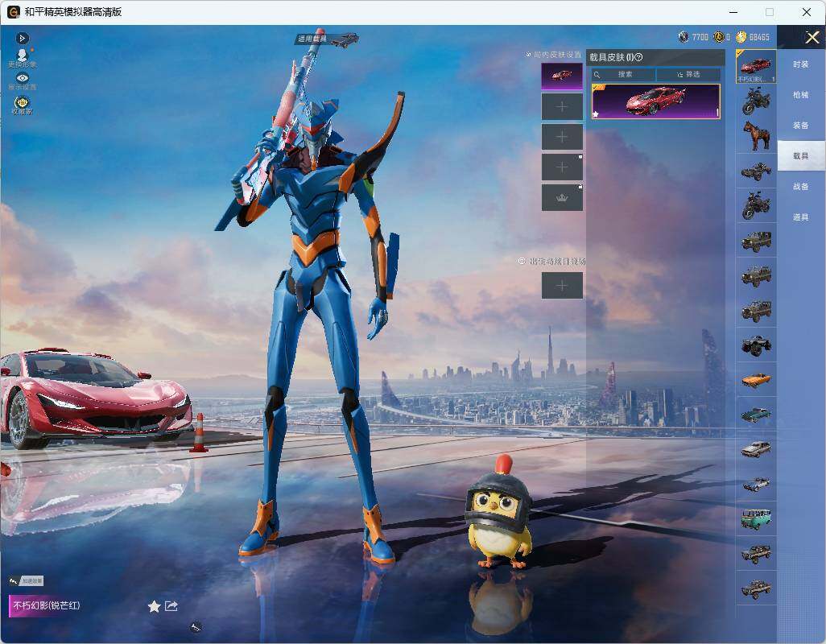This screenshot has height=644, width=826.
Task: Select the horse mount icon
Action: (x=756, y=135)
